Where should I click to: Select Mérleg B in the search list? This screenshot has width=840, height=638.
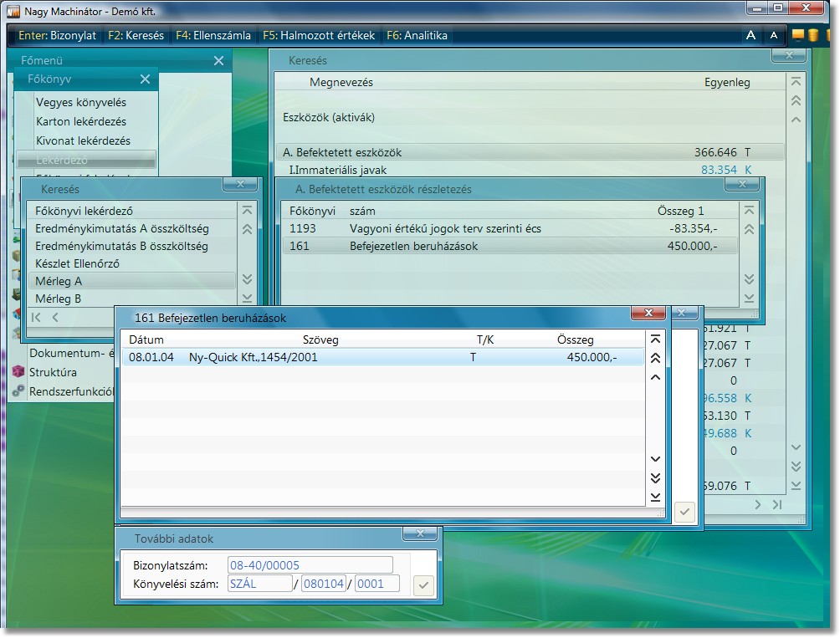59,299
